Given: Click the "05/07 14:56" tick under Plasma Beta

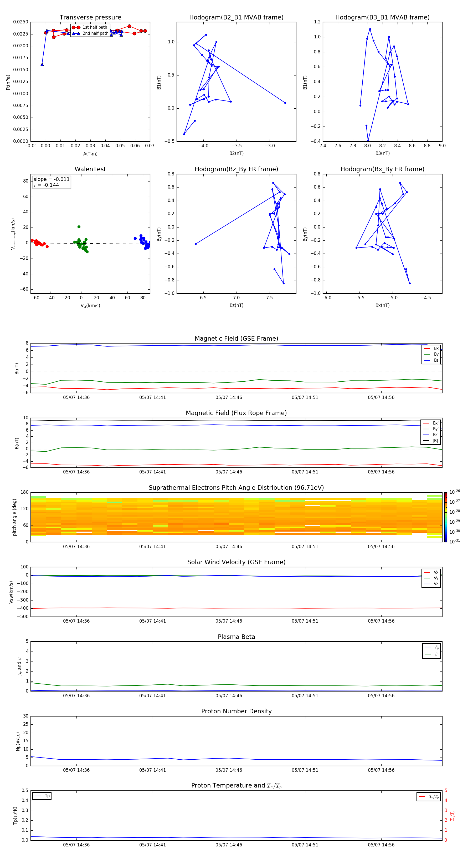Looking at the screenshot, I should tap(381, 695).
